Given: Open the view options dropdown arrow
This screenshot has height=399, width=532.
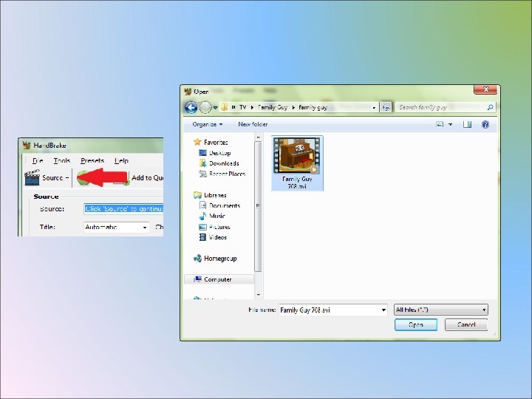Looking at the screenshot, I should [x=450, y=125].
